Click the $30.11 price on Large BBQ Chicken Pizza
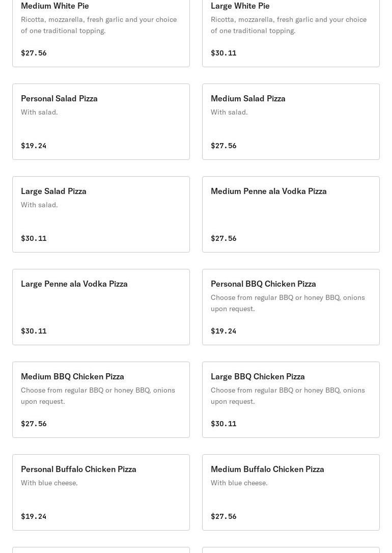The height and width of the screenshot is (553, 392). coord(223,424)
